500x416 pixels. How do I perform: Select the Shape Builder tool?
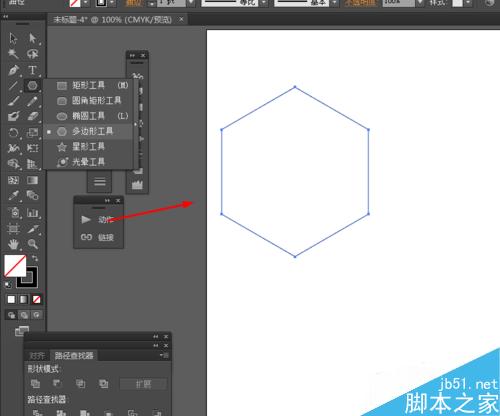(13, 164)
